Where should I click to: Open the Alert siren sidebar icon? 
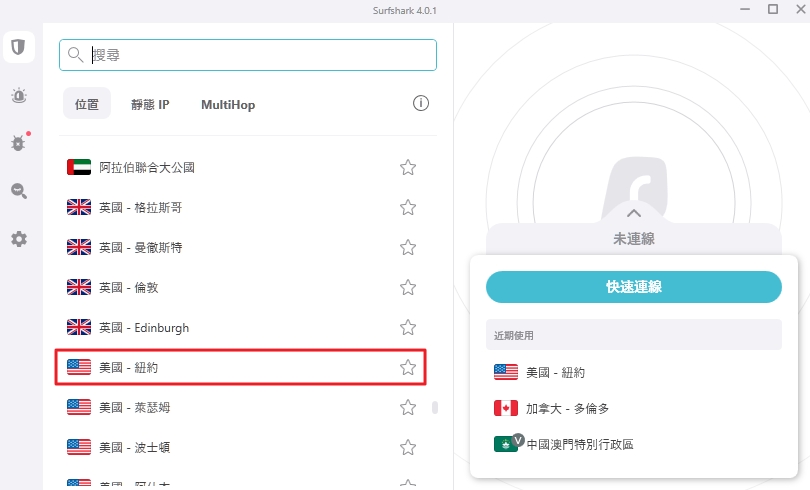pyautogui.click(x=19, y=96)
